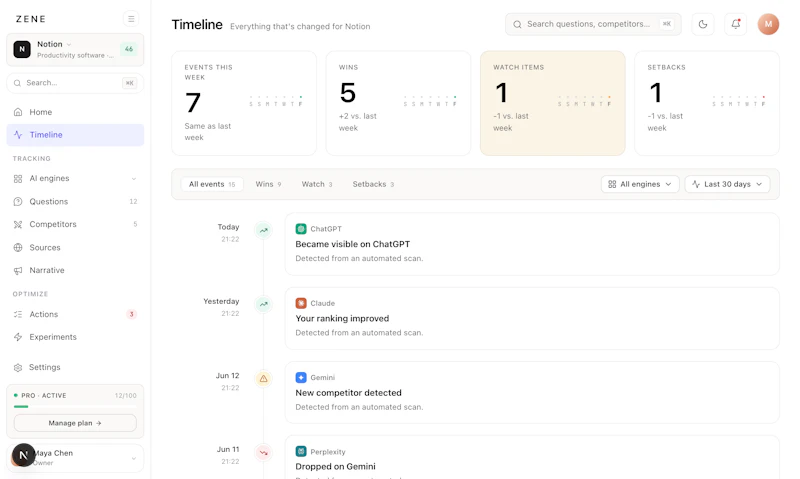The width and height of the screenshot is (800, 479).
Task: Click the ChatGPT engine icon
Action: [x=301, y=229]
